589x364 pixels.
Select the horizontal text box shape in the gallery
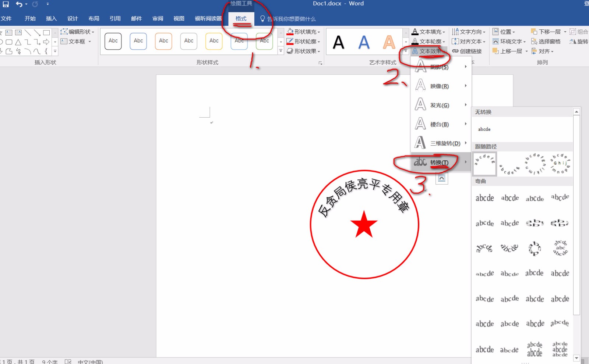click(x=9, y=33)
